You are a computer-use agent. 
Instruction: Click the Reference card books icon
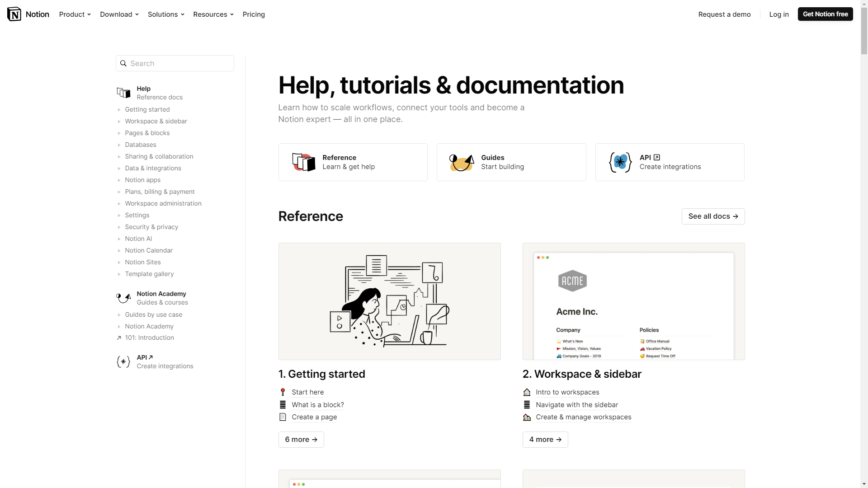click(304, 162)
